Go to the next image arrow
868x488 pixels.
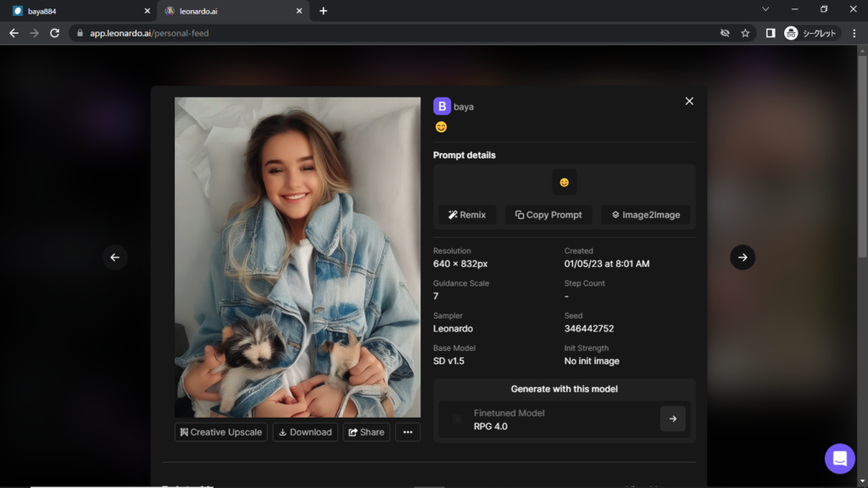point(743,258)
